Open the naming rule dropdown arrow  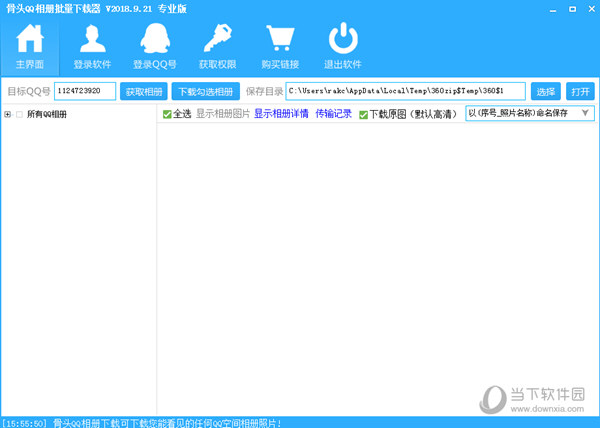585,113
